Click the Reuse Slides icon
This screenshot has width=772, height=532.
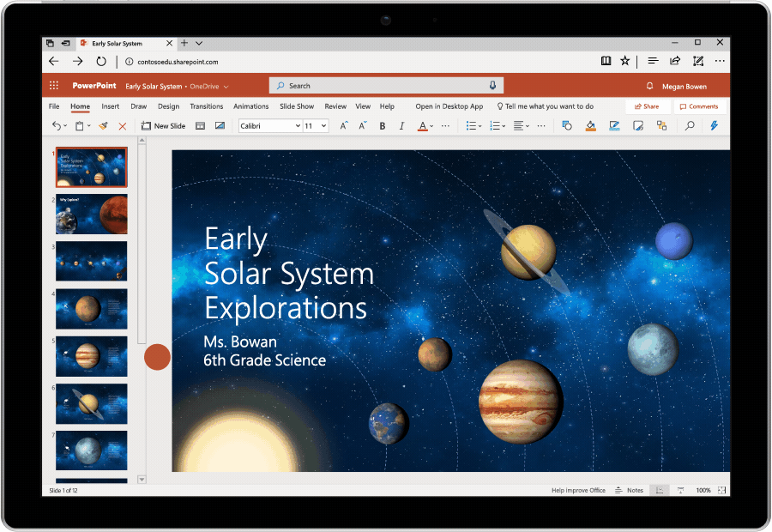[x=200, y=125]
